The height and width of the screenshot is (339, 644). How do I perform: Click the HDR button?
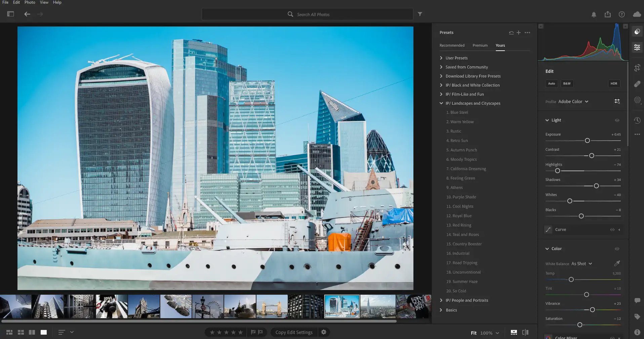[x=614, y=84]
